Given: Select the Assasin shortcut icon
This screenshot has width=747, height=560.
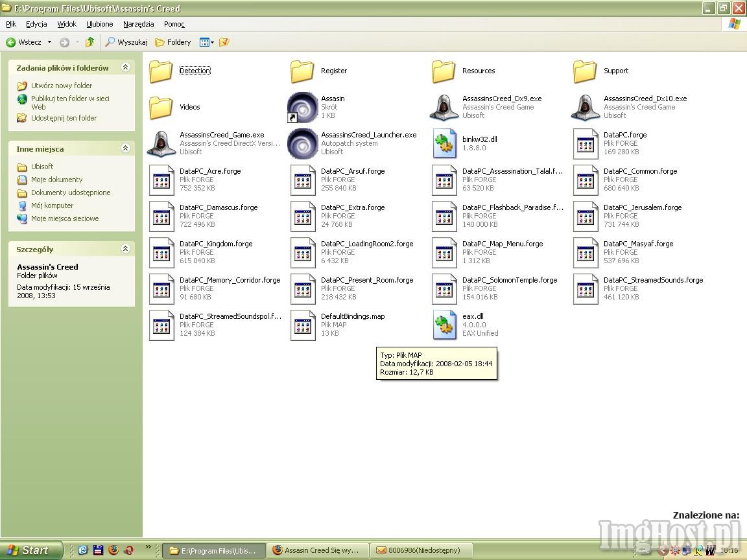Looking at the screenshot, I should click(302, 107).
